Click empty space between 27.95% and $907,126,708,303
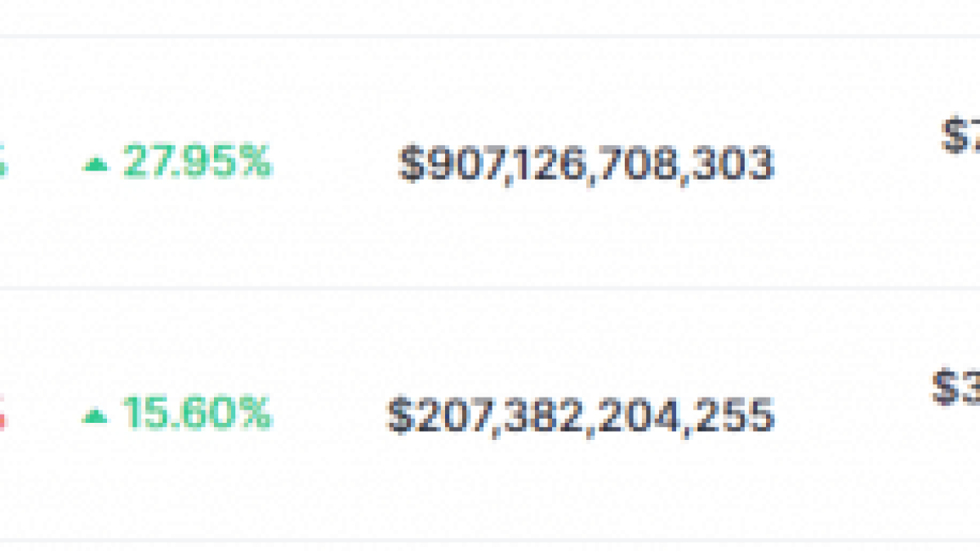 (335, 164)
